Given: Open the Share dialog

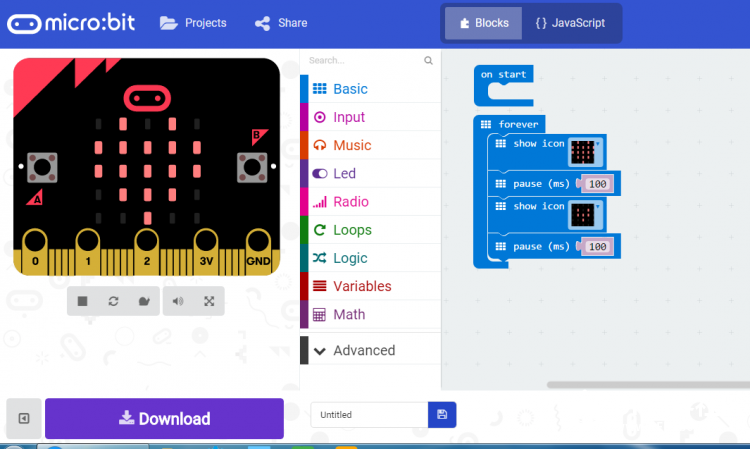Looking at the screenshot, I should tap(281, 23).
